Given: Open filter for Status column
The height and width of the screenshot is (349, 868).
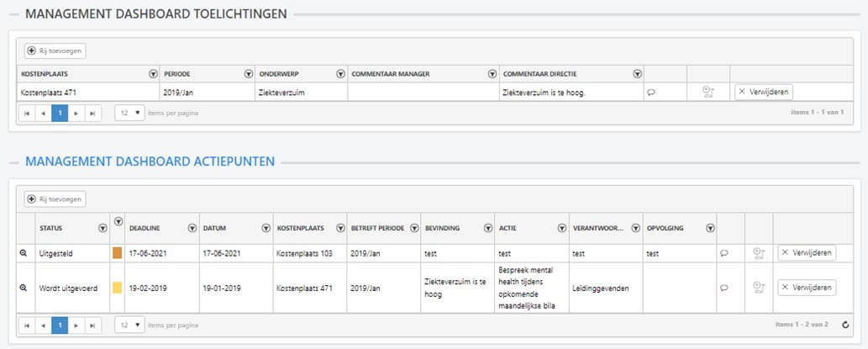Looking at the screenshot, I should pyautogui.click(x=103, y=227).
